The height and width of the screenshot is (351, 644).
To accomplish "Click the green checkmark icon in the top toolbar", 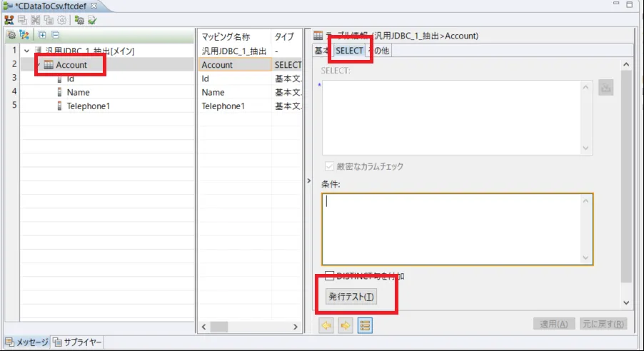I will coord(91,20).
